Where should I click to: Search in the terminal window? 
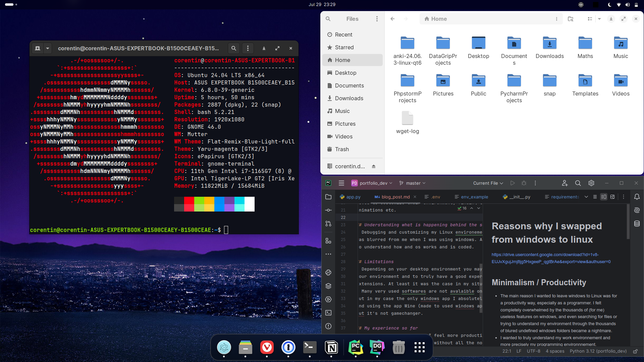[x=234, y=48]
